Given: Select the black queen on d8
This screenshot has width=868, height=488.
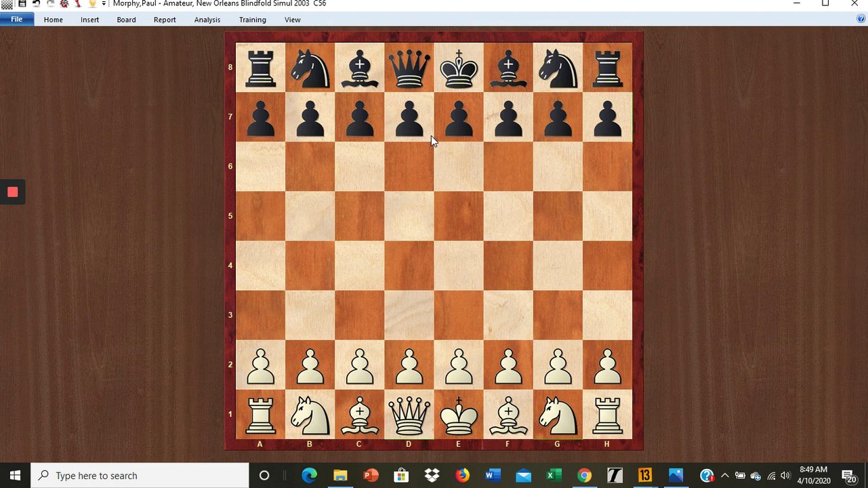Looking at the screenshot, I should click(x=409, y=68).
